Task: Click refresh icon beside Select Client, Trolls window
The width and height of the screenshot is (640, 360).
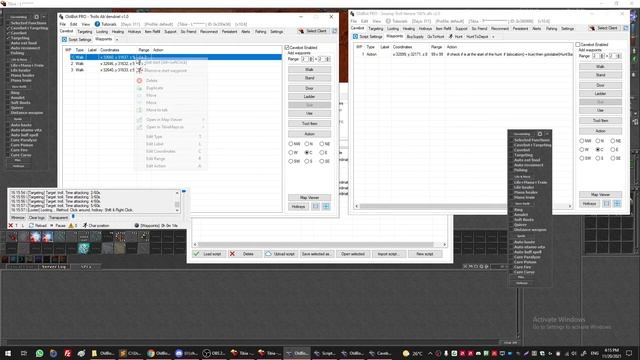Action: (x=334, y=31)
